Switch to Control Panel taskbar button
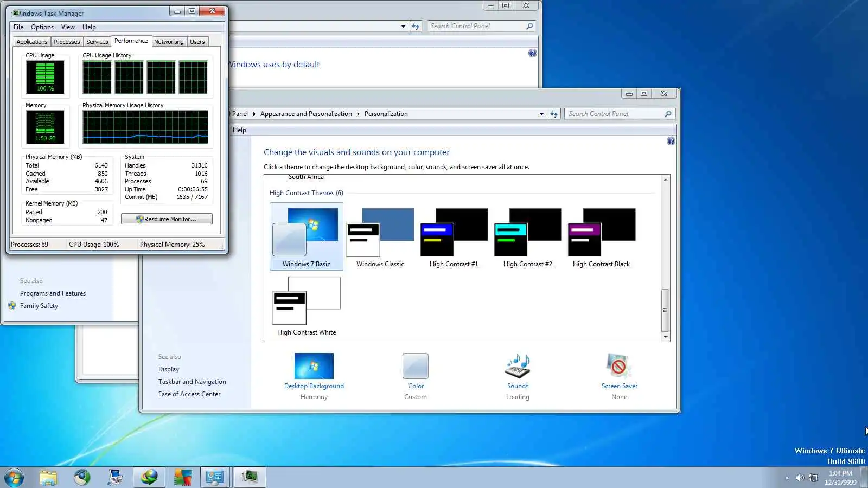Viewport: 868px width, 488px height. [216, 478]
